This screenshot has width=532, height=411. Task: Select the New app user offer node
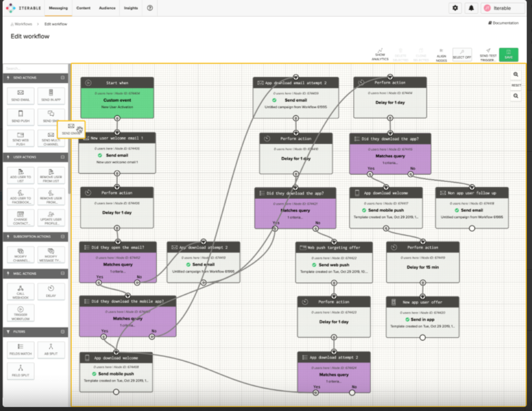click(x=423, y=317)
